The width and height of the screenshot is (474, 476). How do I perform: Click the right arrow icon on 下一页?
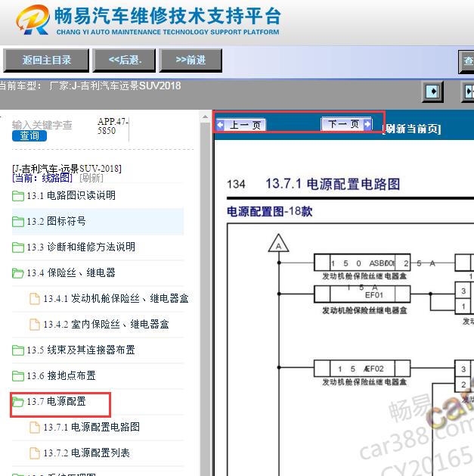(x=367, y=124)
